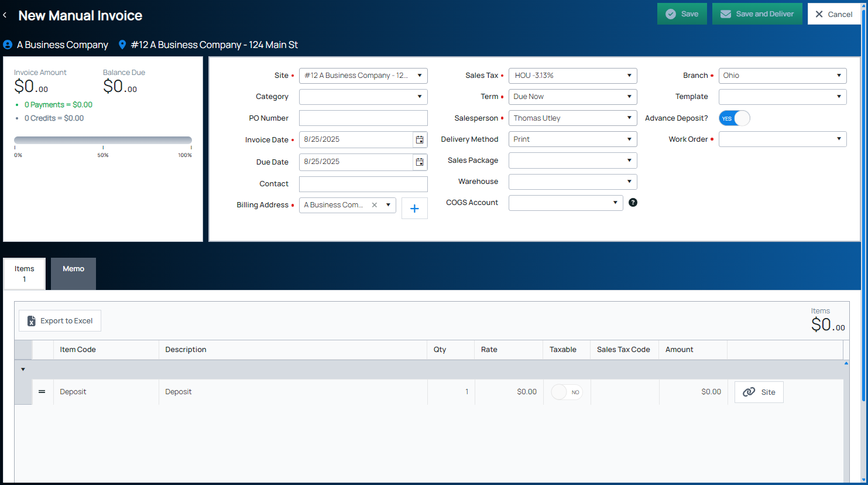Click the payment progress bar
868x485 pixels.
103,140
